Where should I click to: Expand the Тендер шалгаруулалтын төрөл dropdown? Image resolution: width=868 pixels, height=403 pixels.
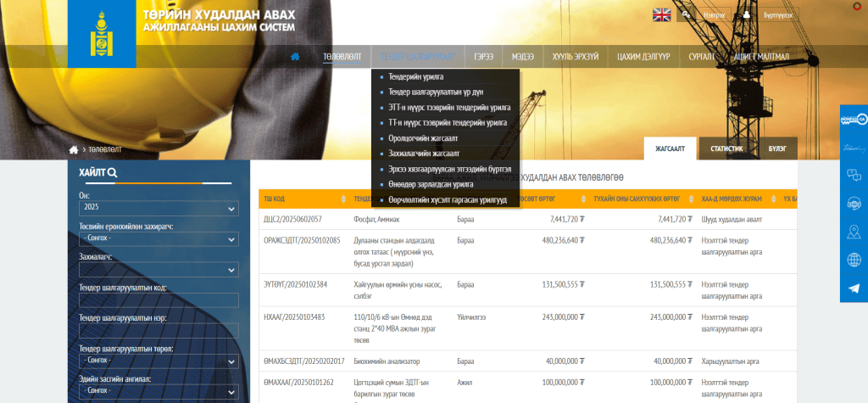[x=159, y=361]
